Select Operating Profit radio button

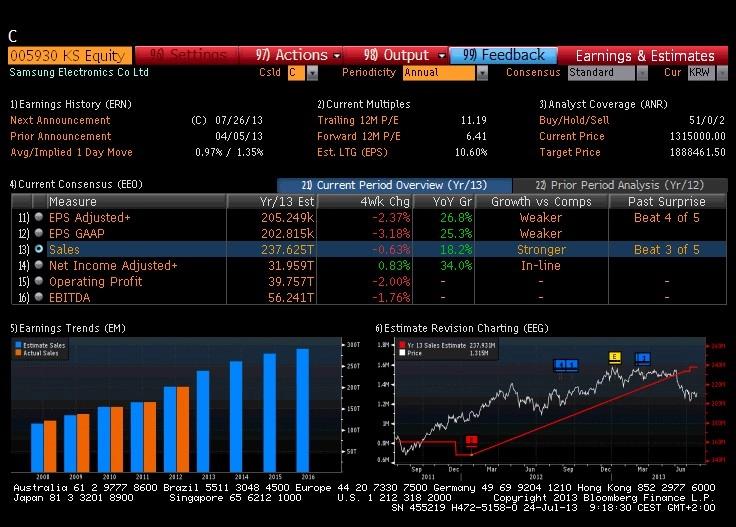[39, 281]
